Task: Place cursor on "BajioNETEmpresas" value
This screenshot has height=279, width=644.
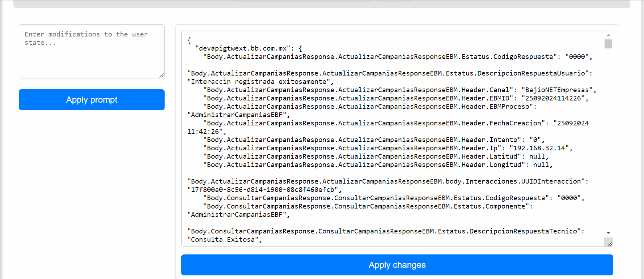Action: [557, 90]
